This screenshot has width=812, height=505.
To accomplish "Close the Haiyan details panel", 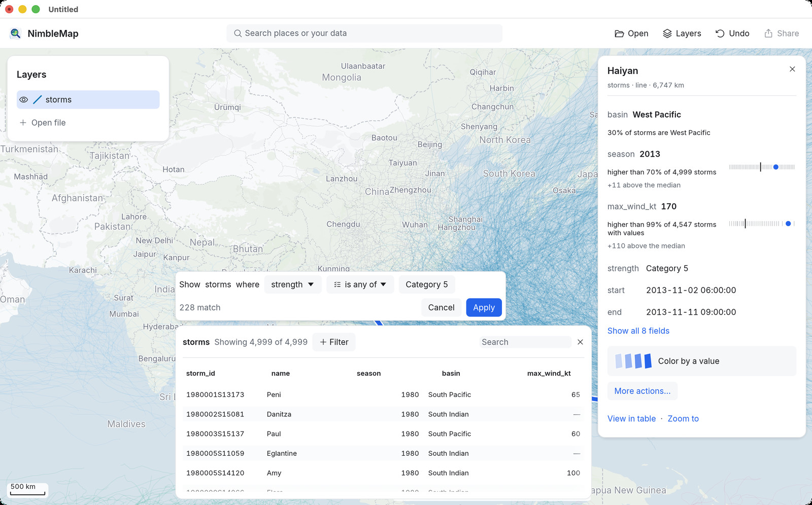I will [792, 69].
